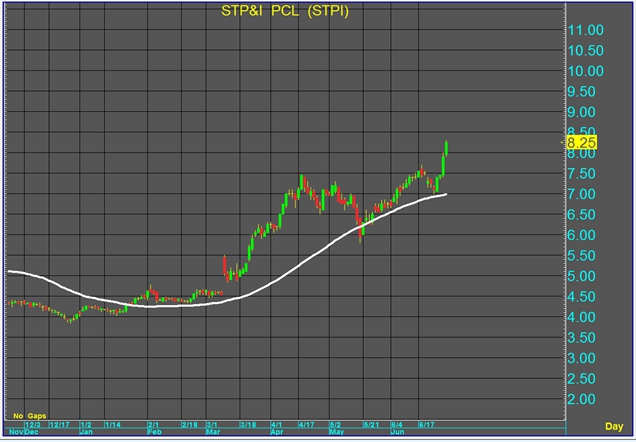
Task: Click the 10.50 price axis label
Action: pos(585,51)
